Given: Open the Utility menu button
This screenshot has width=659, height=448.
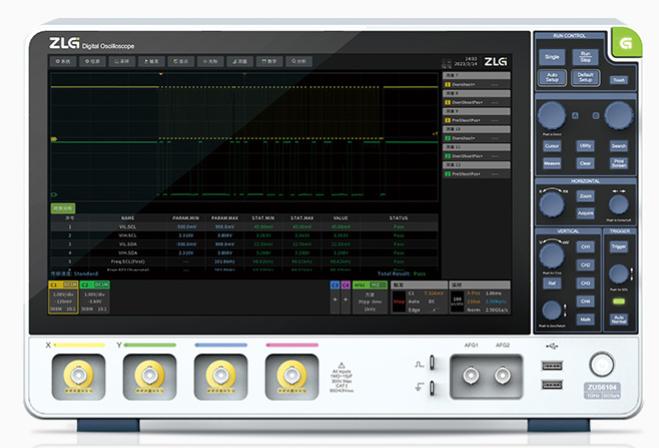Looking at the screenshot, I should coord(585,145).
